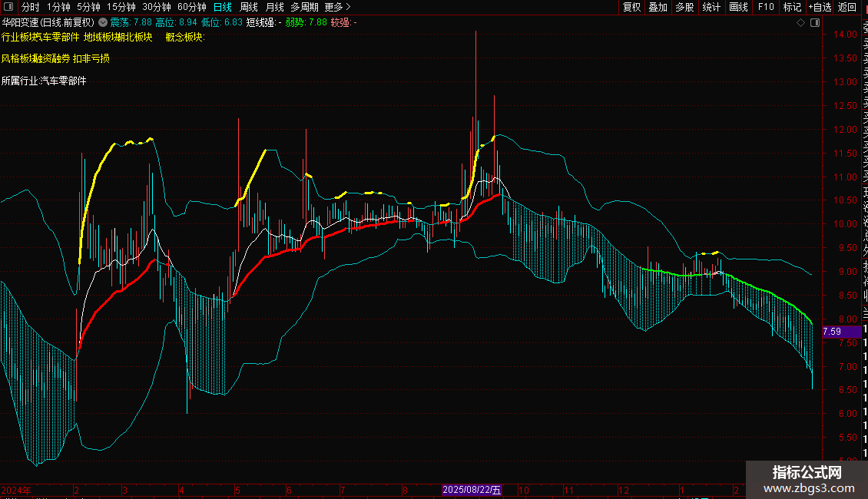This screenshot has width=868, height=499.
Task: Select the 日线 daily tab
Action: tap(223, 7)
